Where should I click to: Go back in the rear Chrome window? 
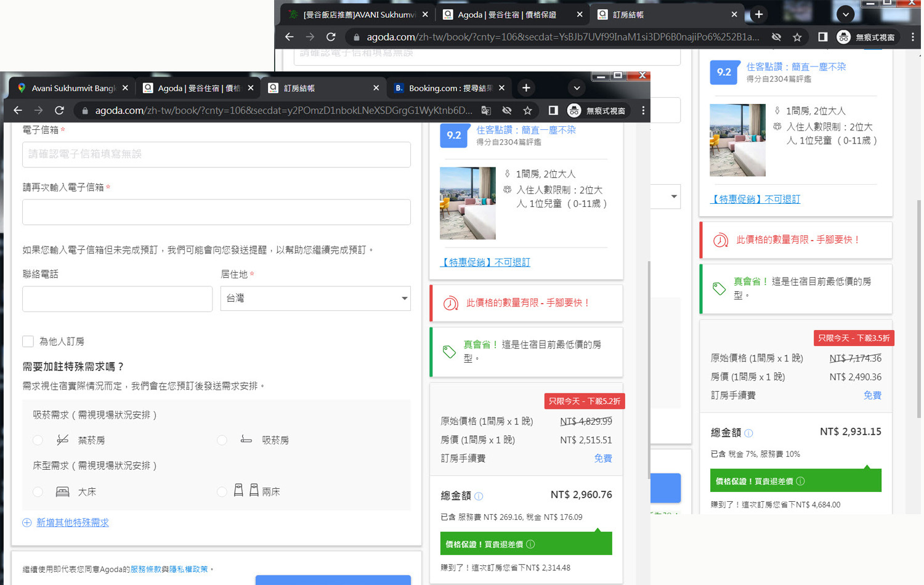[289, 37]
